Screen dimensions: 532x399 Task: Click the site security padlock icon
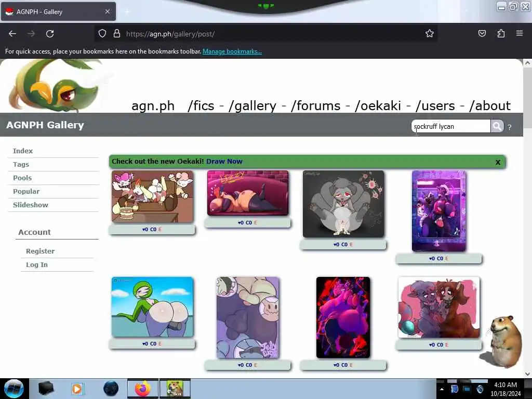(x=117, y=34)
